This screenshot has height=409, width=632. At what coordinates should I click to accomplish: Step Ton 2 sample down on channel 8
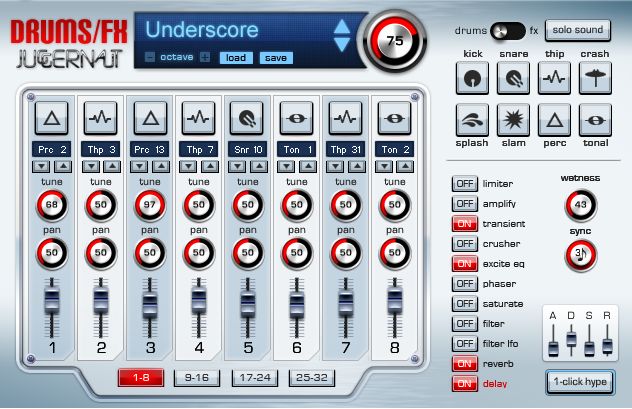(385, 166)
